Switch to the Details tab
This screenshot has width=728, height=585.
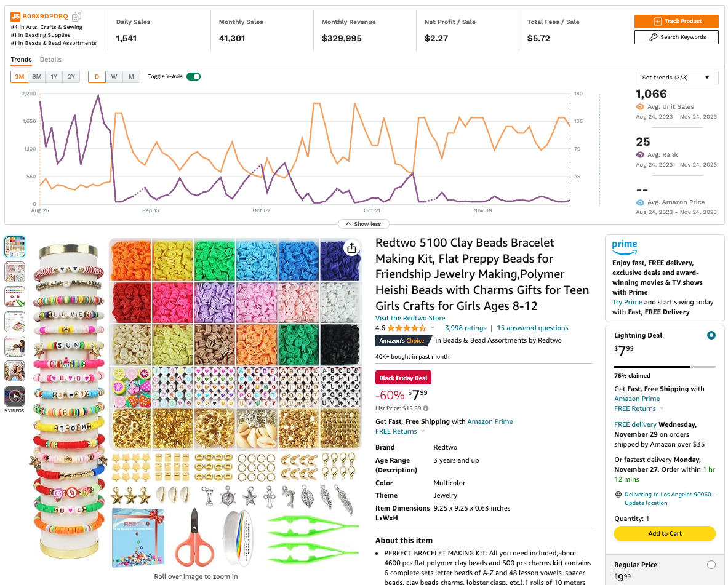tap(50, 60)
